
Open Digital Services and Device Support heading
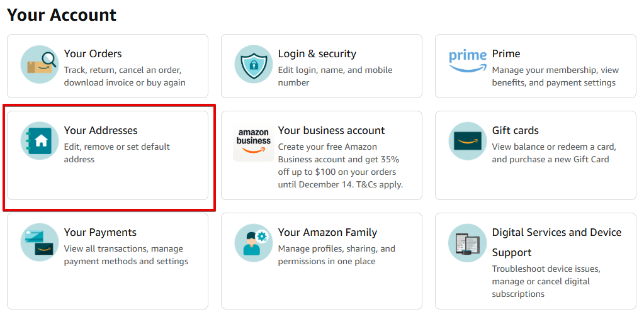[x=556, y=233]
